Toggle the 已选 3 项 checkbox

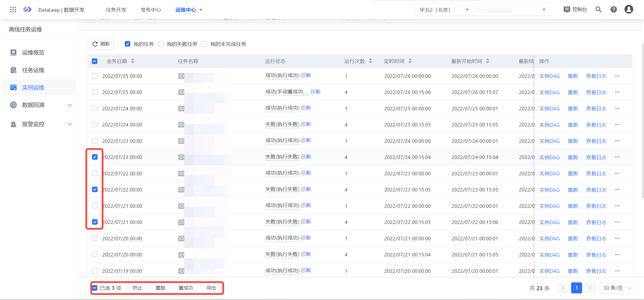[95, 288]
